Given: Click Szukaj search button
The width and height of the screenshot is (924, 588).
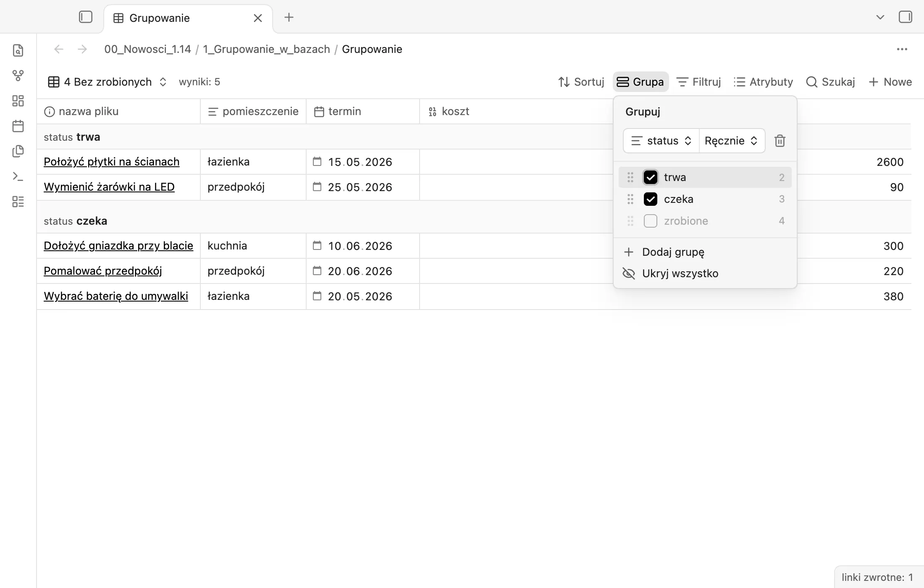Looking at the screenshot, I should 830,82.
